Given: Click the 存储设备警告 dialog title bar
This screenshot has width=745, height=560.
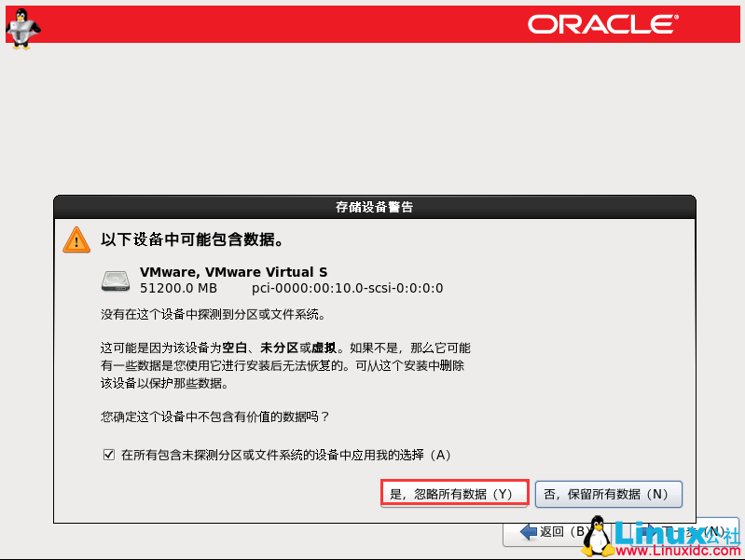Looking at the screenshot, I should click(x=375, y=207).
